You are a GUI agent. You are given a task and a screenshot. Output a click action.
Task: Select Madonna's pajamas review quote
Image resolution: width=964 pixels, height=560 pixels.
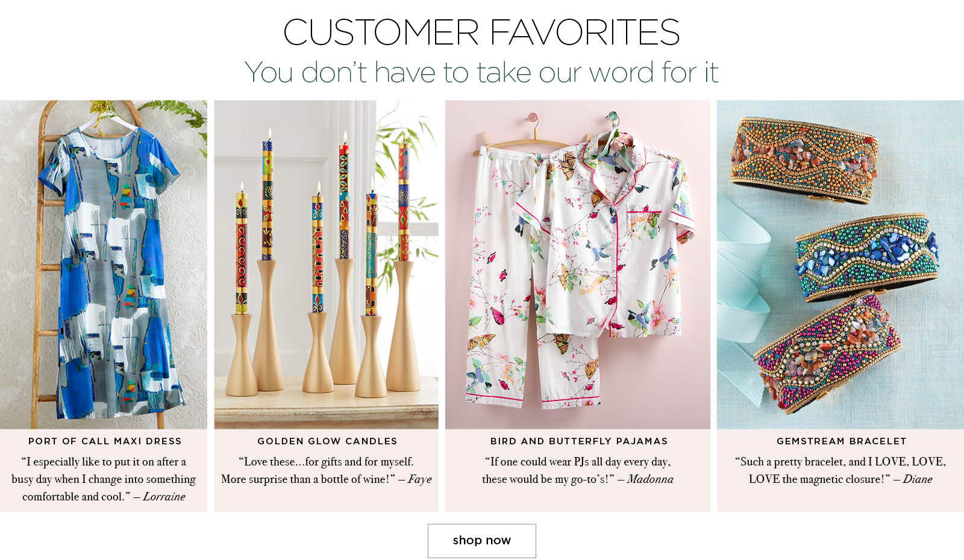pos(577,470)
